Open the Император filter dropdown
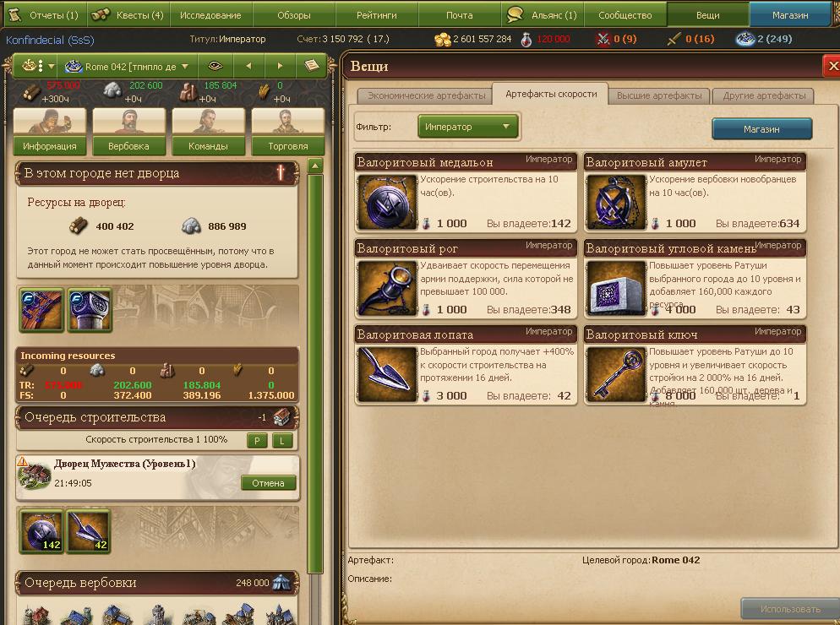The image size is (840, 625). (468, 127)
